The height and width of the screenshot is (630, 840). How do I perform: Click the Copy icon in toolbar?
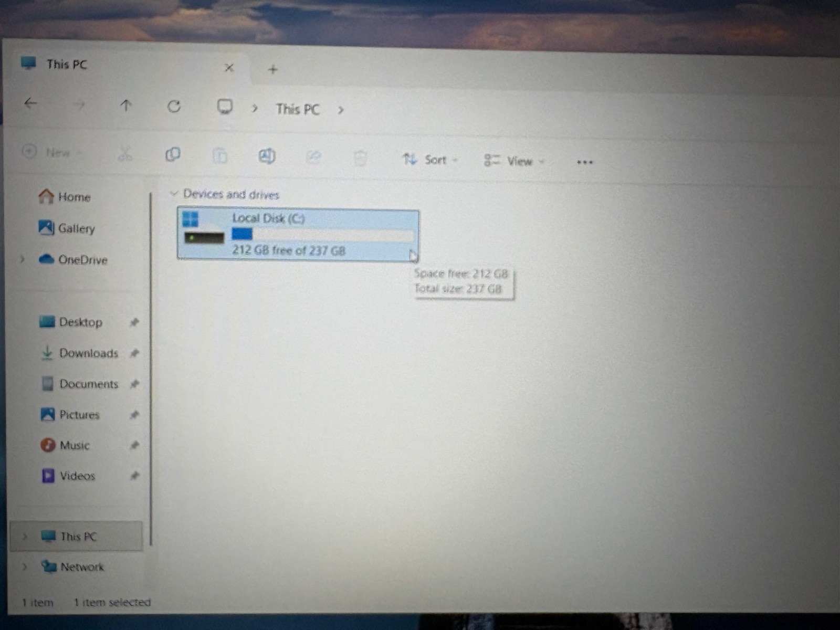tap(173, 155)
